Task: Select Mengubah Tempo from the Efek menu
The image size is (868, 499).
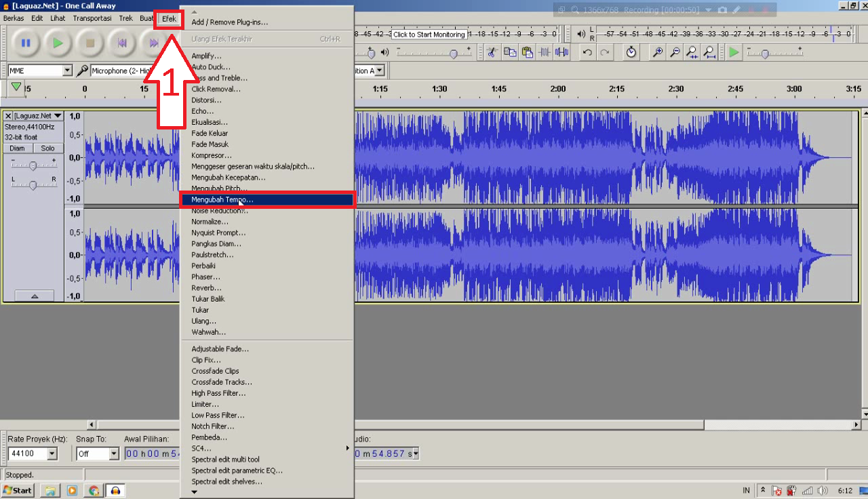Action: [x=222, y=200]
